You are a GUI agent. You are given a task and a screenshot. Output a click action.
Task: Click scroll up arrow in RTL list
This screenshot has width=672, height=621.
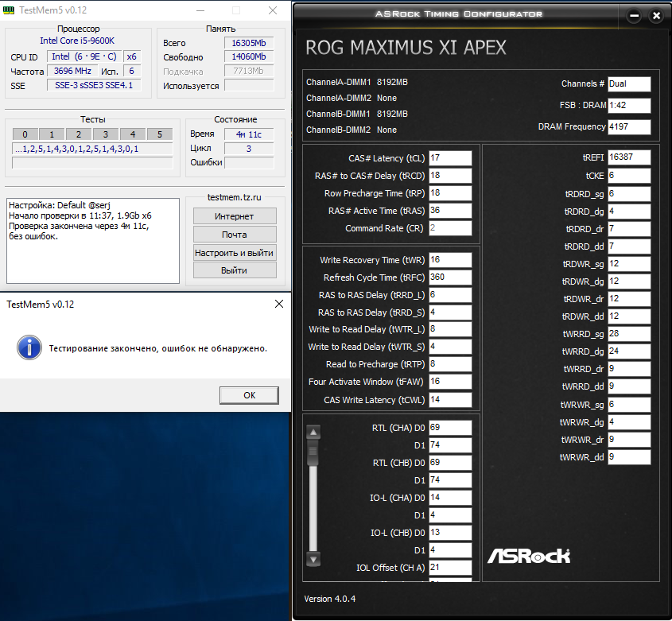[x=313, y=433]
